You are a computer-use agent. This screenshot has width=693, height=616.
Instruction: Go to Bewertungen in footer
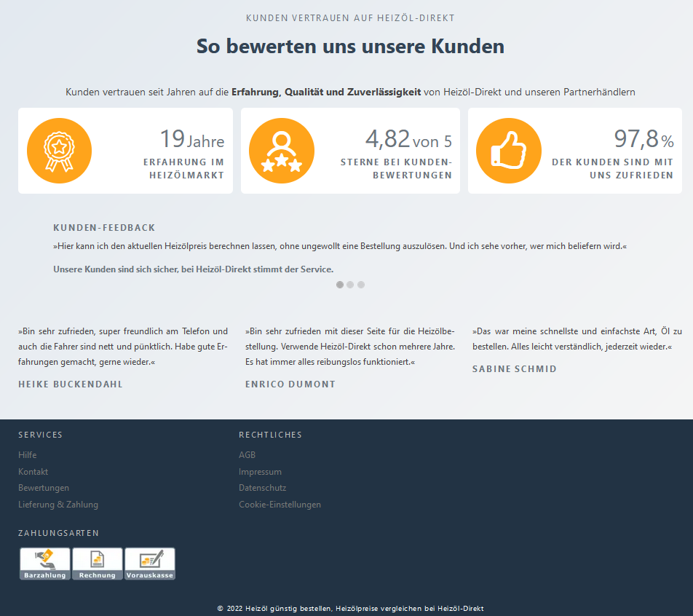[x=44, y=488]
